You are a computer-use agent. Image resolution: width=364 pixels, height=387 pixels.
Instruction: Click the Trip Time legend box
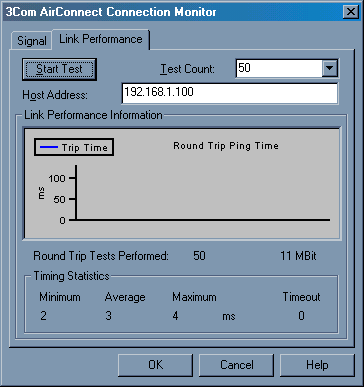pyautogui.click(x=74, y=147)
